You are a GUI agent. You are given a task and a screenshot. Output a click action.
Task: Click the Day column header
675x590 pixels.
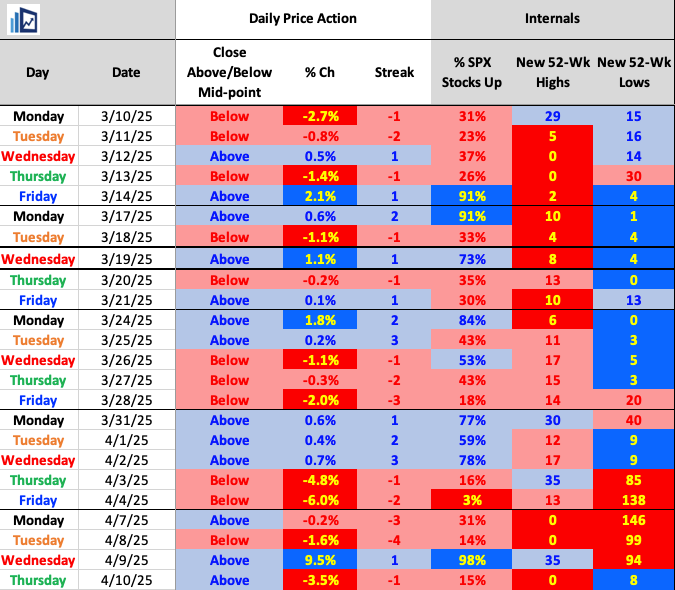(37, 72)
